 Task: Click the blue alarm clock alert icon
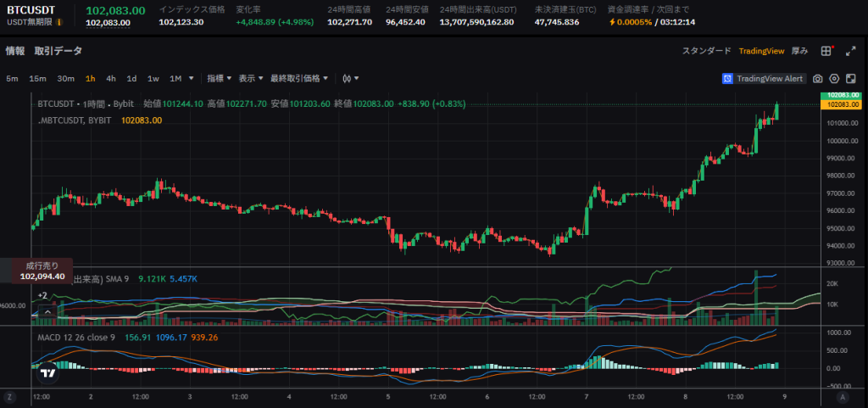click(x=727, y=79)
